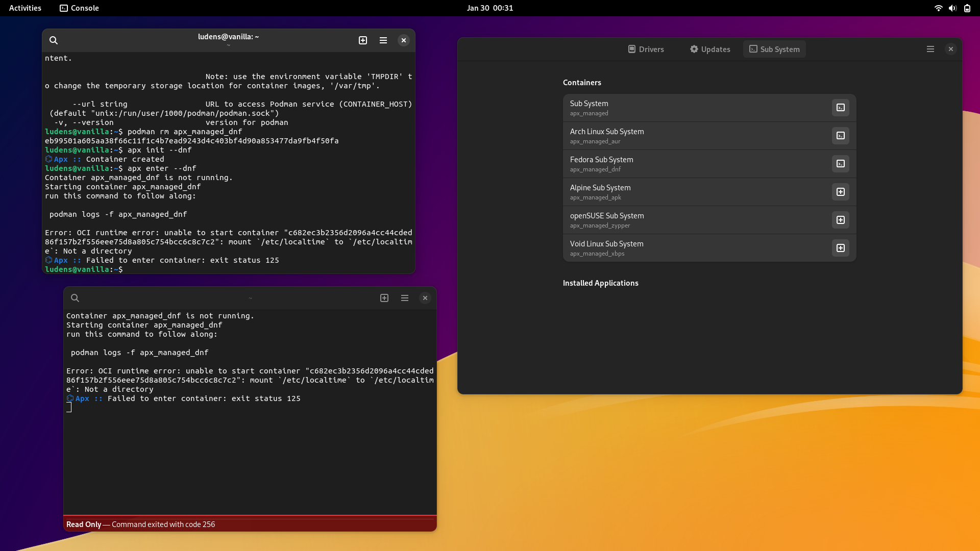
Task: Open the Fedora Sub System console
Action: [841, 163]
